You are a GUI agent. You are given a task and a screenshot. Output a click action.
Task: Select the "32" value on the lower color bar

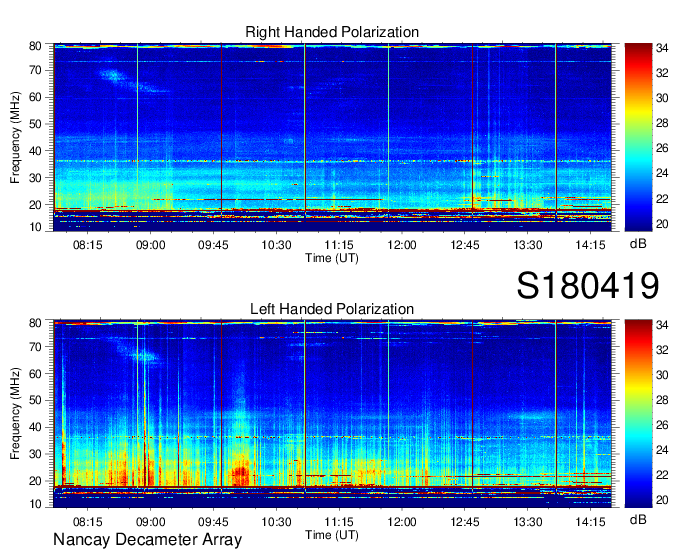click(x=662, y=349)
